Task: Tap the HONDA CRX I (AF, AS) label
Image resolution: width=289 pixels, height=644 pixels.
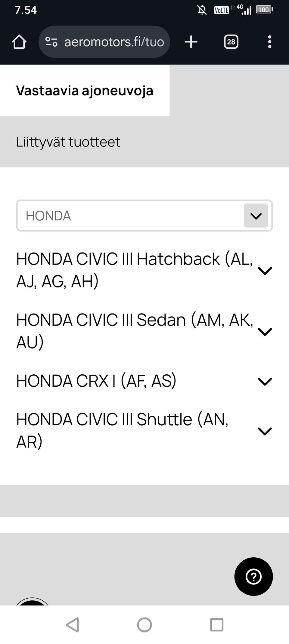Action: pos(96,381)
